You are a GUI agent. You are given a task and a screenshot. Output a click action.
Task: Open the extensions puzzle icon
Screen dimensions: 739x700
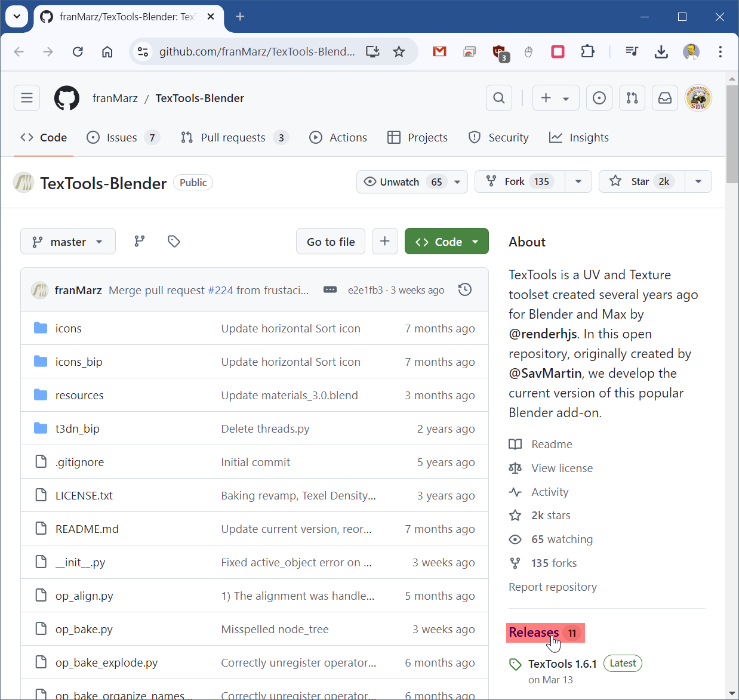coord(588,51)
